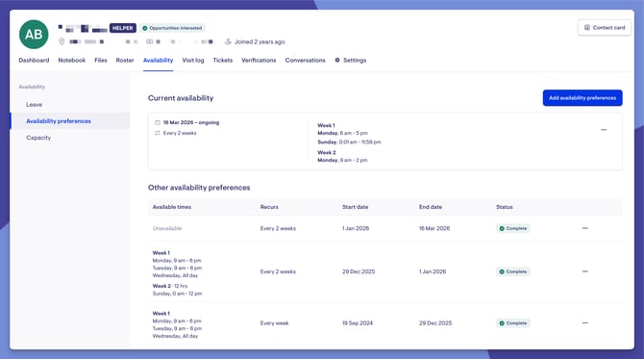The width and height of the screenshot is (644, 359).
Task: Open Capacity in the sidebar
Action: (38, 138)
